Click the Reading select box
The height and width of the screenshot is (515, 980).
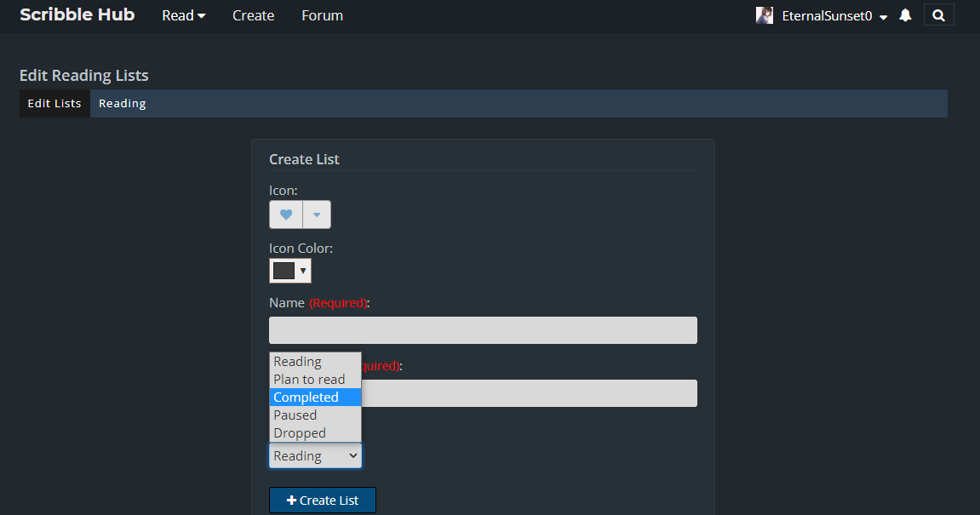pos(315,456)
